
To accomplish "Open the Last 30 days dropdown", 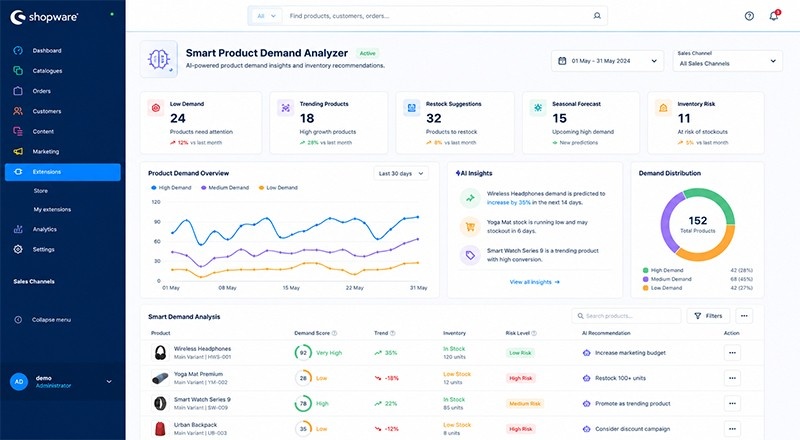I will [x=401, y=174].
